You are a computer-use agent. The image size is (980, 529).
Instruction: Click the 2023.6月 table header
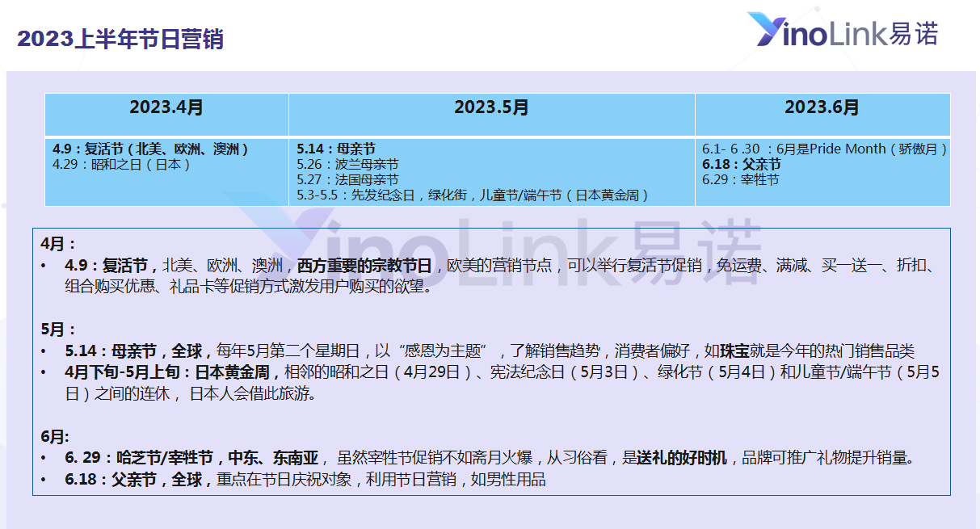[x=822, y=107]
